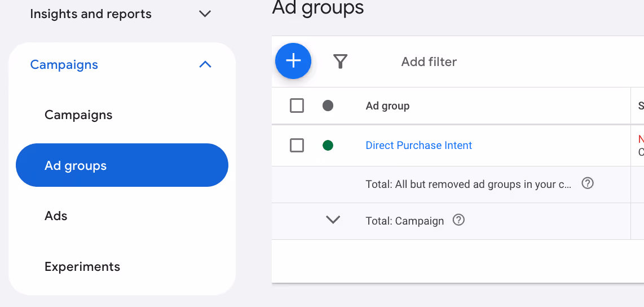This screenshot has width=644, height=307.
Task: Click the blue plus button to create ad group
Action: pyautogui.click(x=293, y=61)
